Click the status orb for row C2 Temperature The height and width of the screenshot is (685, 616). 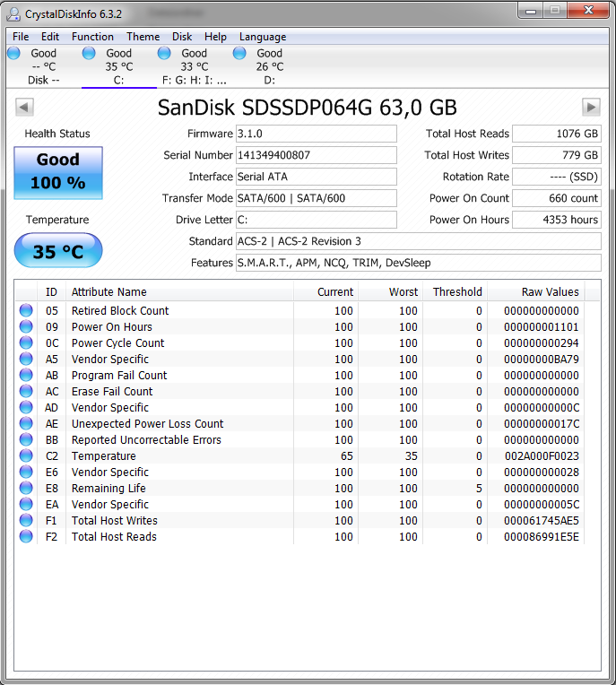[26, 455]
